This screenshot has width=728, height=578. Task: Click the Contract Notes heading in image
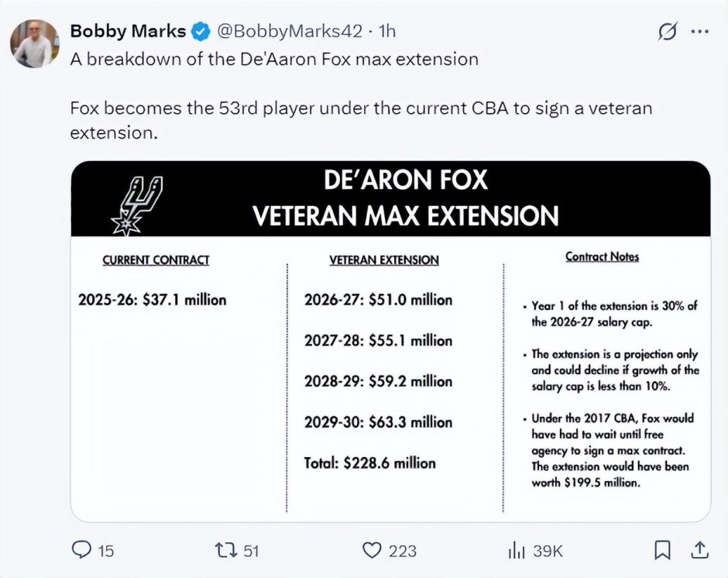point(602,256)
